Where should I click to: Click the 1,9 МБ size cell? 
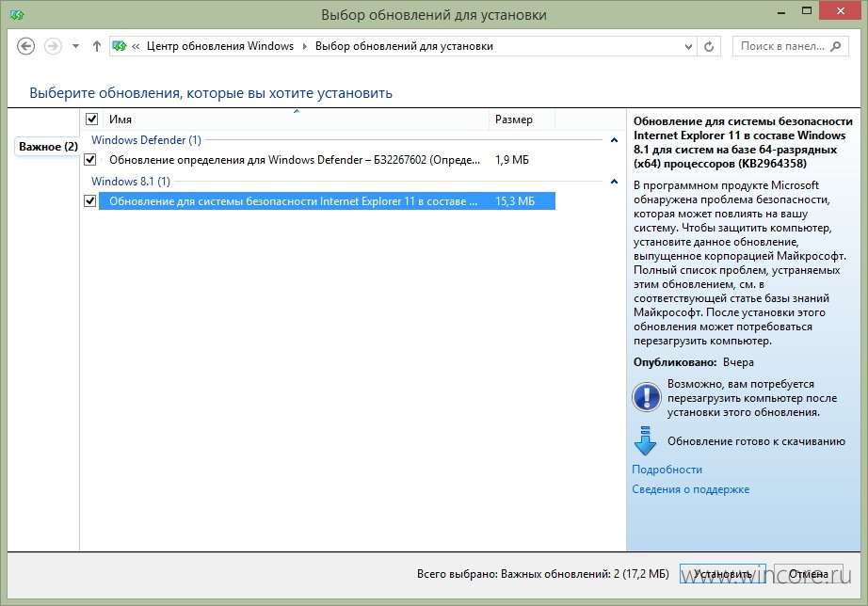pos(512,160)
